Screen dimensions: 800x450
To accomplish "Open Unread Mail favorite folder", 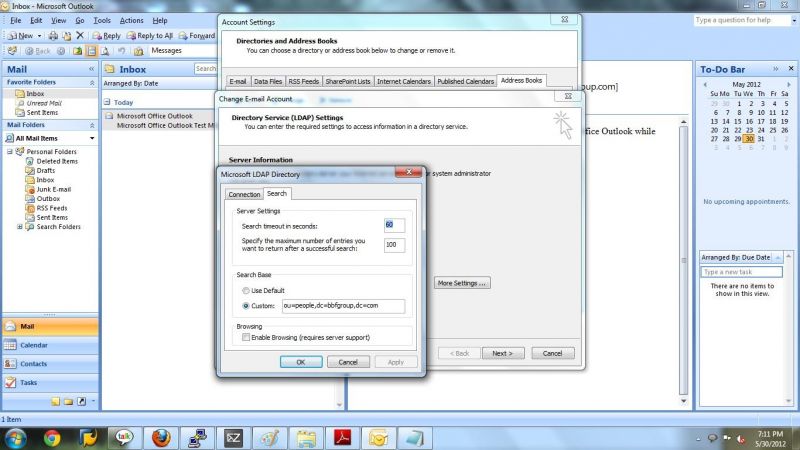I will click(44, 103).
